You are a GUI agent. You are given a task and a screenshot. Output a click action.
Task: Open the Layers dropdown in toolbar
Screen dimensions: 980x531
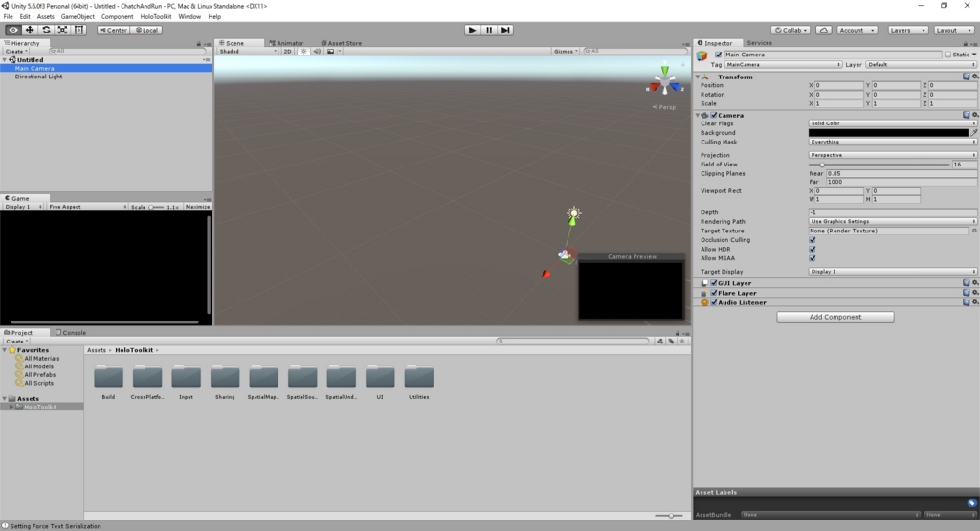(x=907, y=30)
